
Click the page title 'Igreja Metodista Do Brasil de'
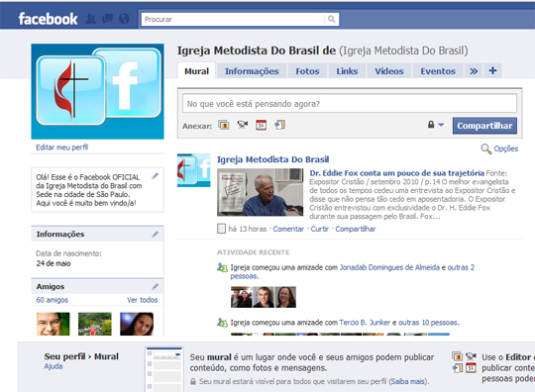click(x=257, y=50)
